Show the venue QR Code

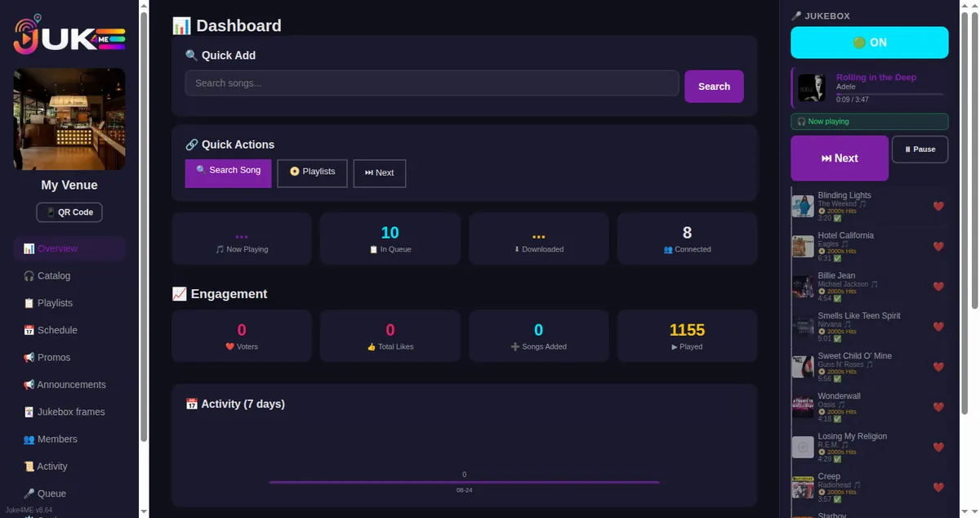(x=69, y=212)
